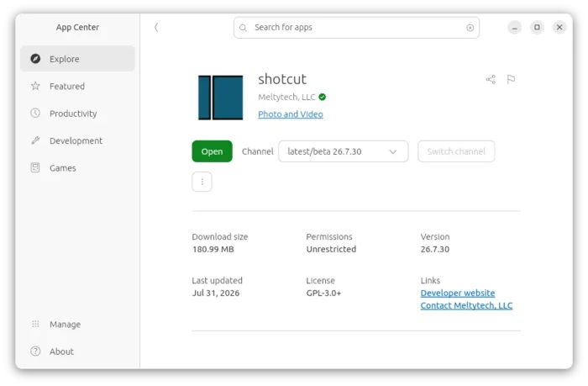
Task: Click the About question mark icon
Action: click(x=35, y=351)
